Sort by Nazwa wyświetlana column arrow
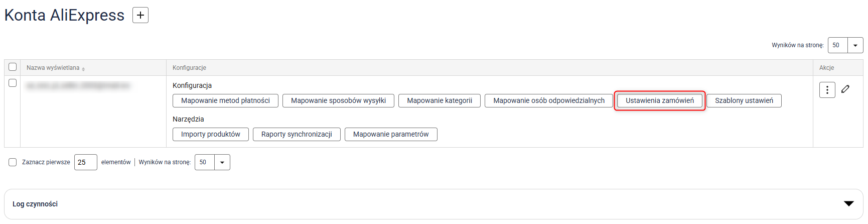Screen dimensions: 868x224 (x=83, y=69)
